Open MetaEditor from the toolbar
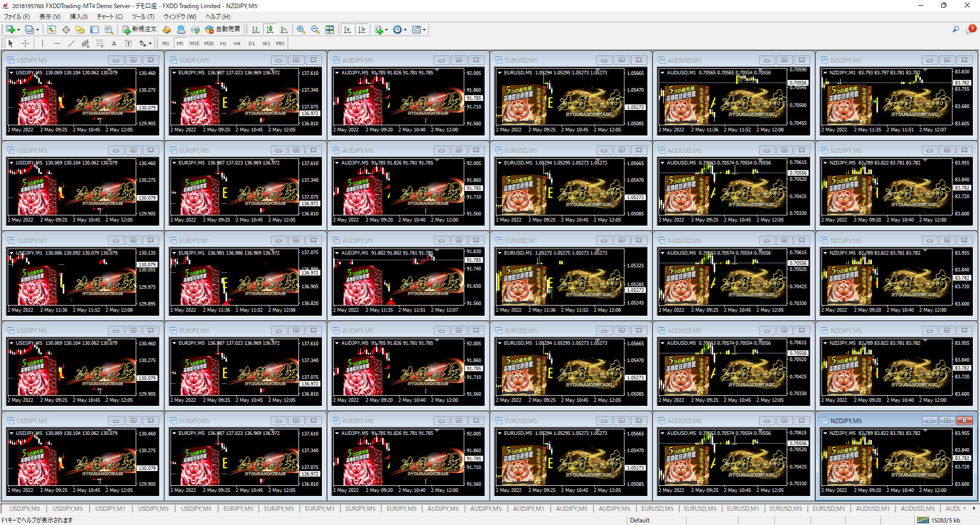980x525 pixels. click(167, 30)
